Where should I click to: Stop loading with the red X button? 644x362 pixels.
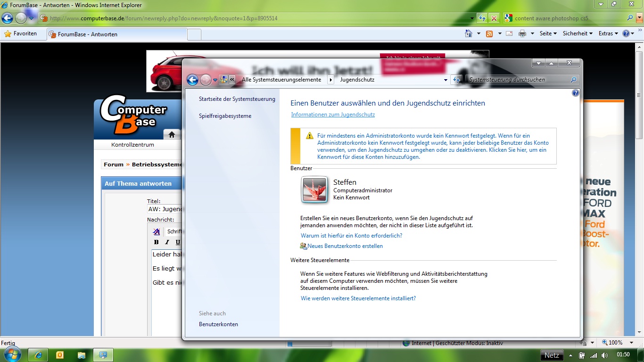pyautogui.click(x=494, y=18)
